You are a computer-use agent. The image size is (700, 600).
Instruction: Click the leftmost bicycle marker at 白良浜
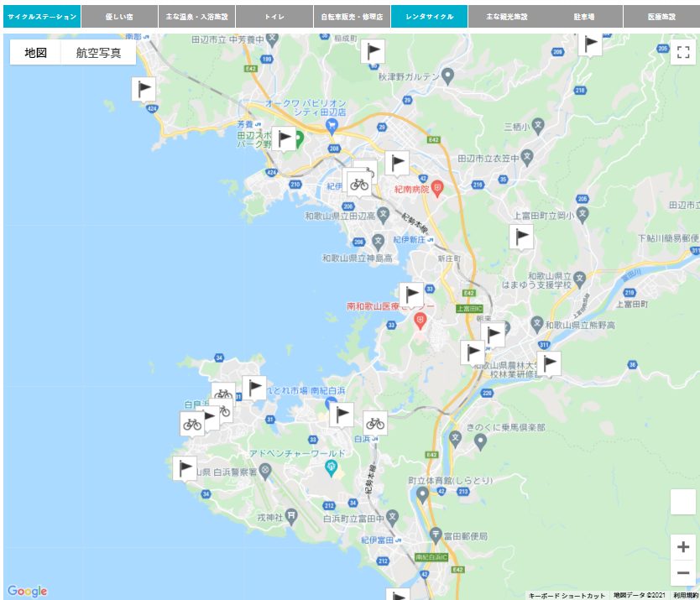(x=192, y=424)
